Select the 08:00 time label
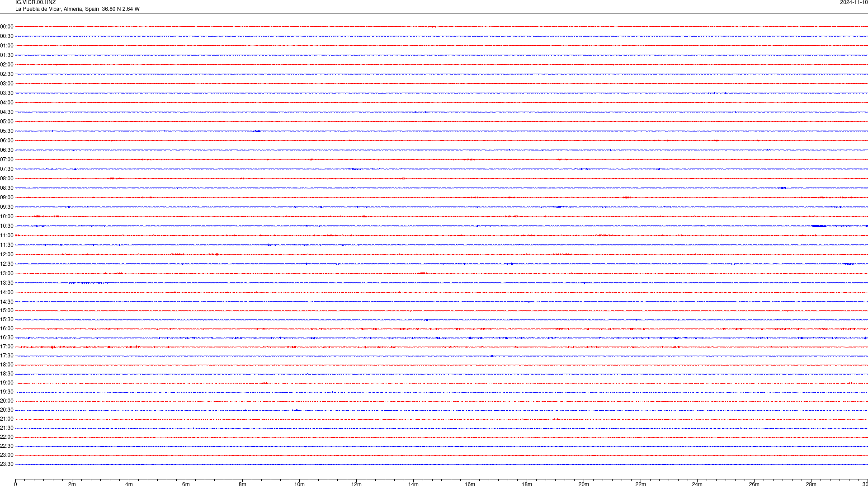 7,178
